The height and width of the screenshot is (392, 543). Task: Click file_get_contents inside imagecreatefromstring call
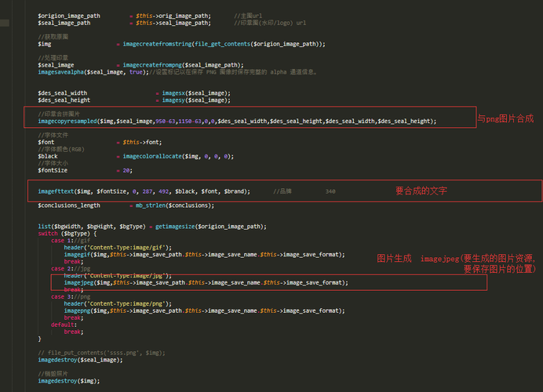click(x=222, y=44)
